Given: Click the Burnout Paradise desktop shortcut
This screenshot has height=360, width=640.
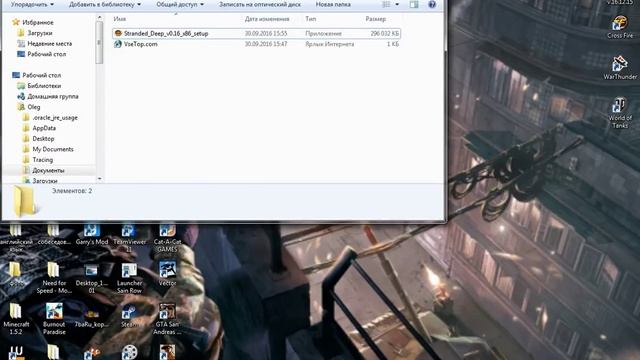Looking at the screenshot, I should coord(54,319).
